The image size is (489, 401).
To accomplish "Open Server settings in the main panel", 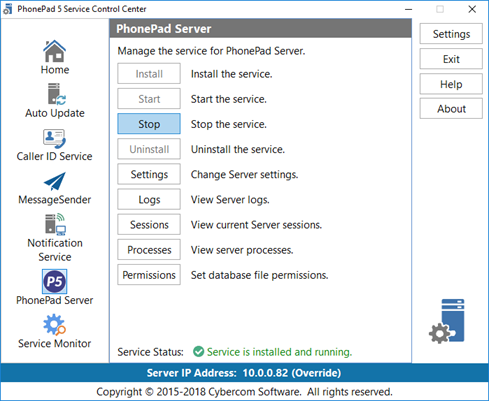I will (x=149, y=174).
